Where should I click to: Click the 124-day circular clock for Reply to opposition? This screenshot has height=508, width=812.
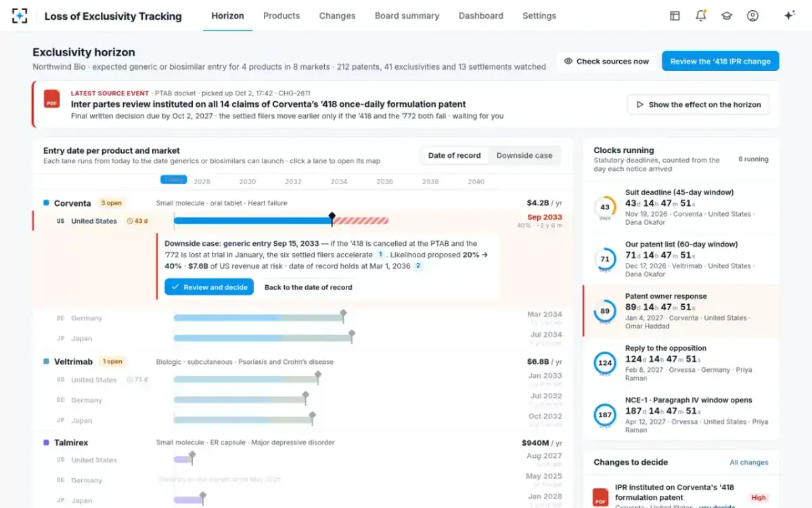[x=604, y=364]
